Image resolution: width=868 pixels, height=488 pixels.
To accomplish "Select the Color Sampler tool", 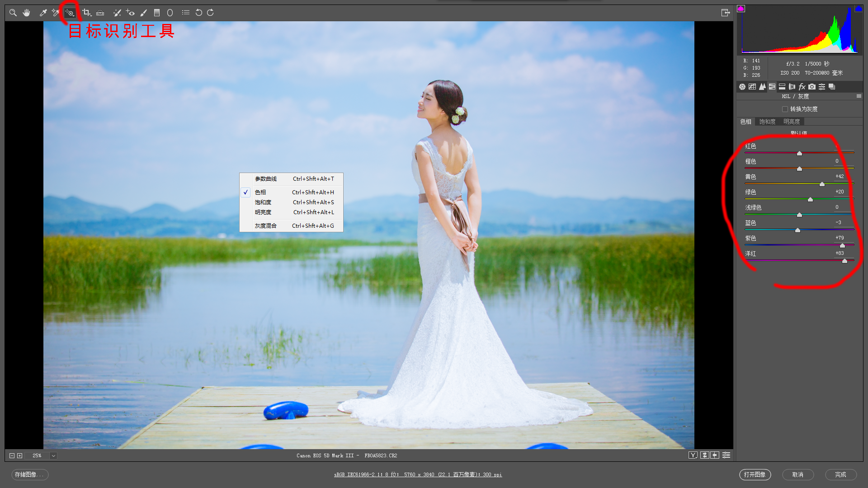I will (56, 13).
